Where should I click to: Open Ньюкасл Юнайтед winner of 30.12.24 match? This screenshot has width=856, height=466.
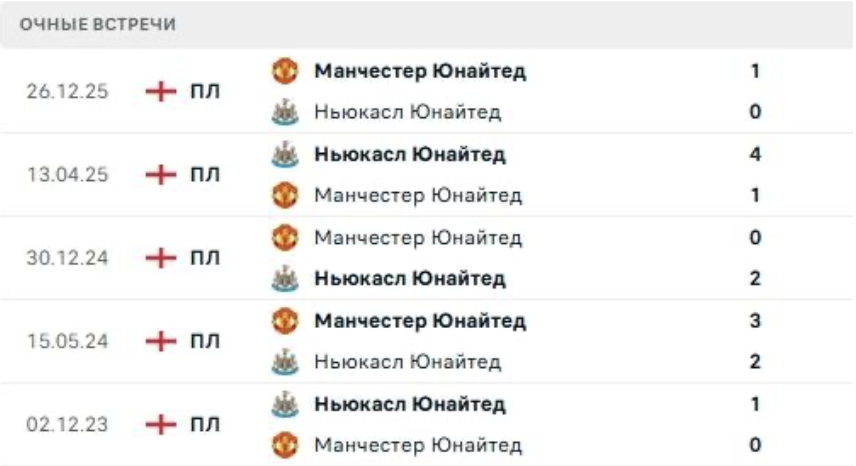(x=409, y=279)
